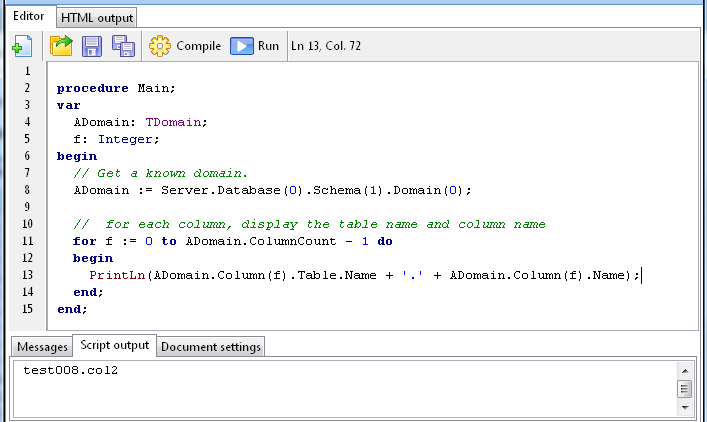
Task: Open the Document settings tab
Action: (x=211, y=347)
